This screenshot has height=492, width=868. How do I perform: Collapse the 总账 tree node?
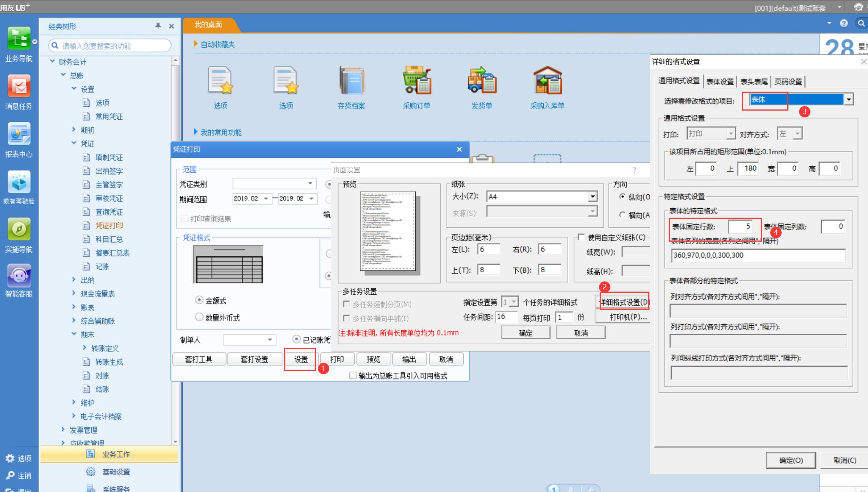coord(63,75)
